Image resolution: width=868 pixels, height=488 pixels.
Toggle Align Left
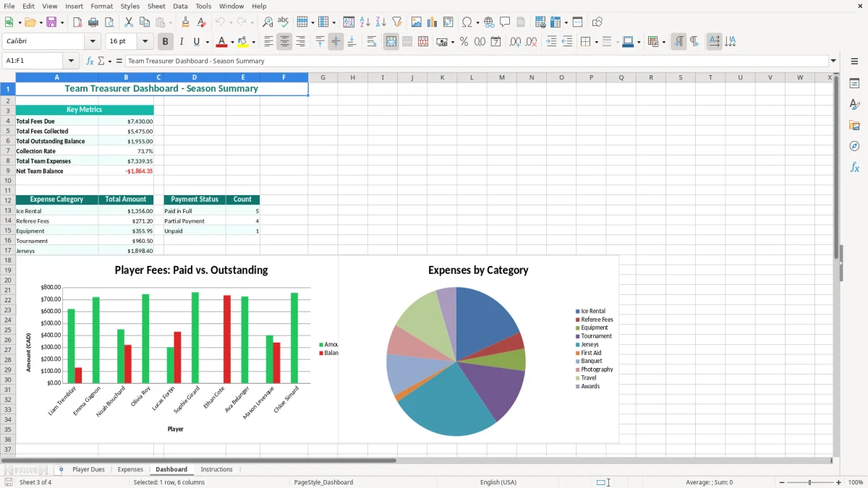268,42
